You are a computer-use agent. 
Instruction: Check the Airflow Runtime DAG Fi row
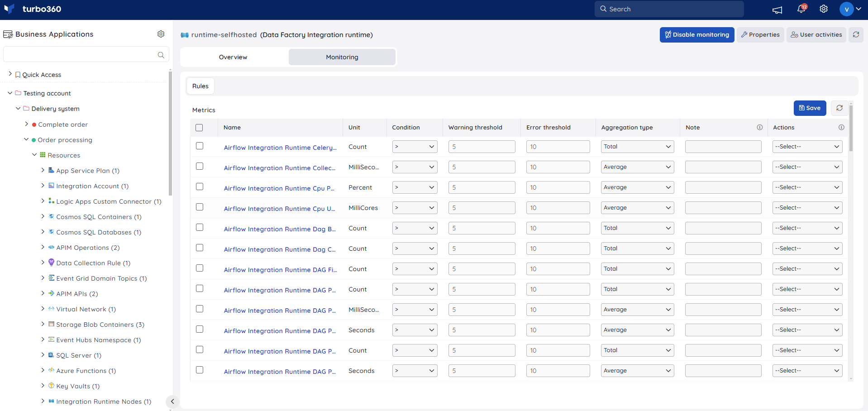click(x=200, y=268)
